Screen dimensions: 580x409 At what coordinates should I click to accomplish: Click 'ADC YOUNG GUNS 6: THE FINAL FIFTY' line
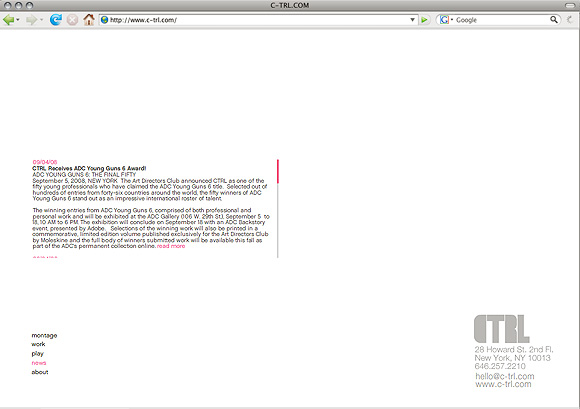(x=84, y=175)
